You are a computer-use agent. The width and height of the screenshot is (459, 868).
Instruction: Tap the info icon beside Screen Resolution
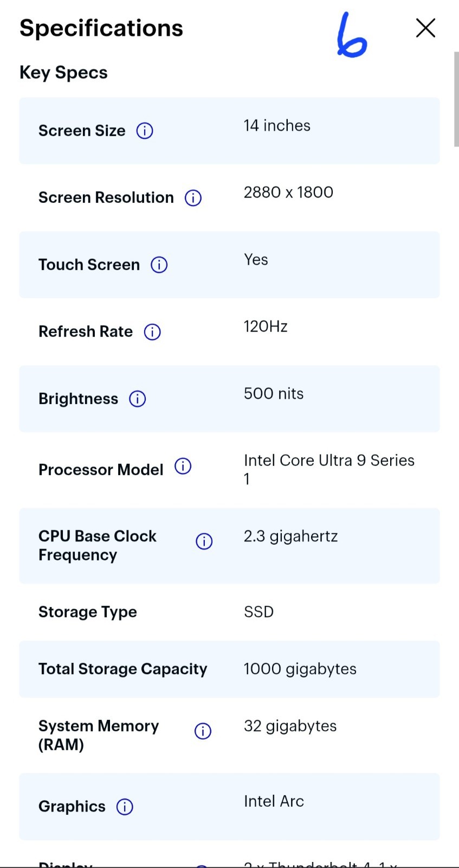coord(193,198)
